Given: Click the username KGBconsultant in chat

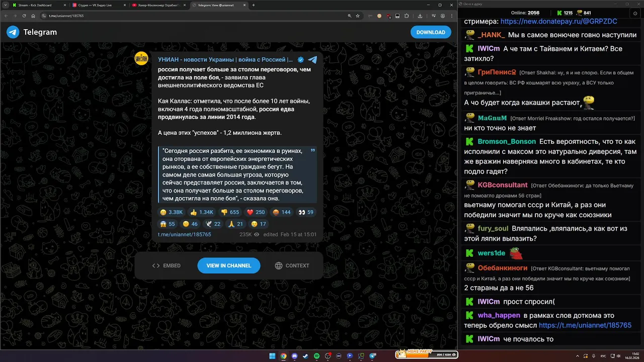Looking at the screenshot, I should pyautogui.click(x=503, y=185).
